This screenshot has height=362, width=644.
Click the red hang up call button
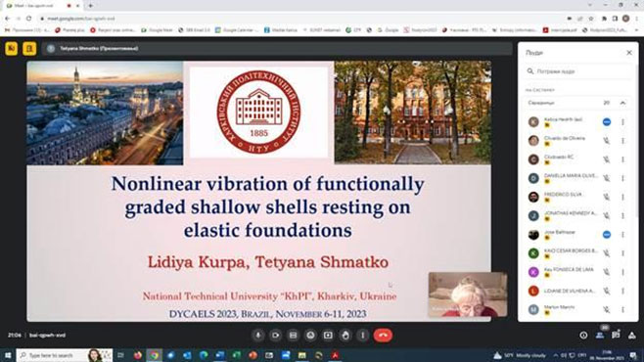383,336
